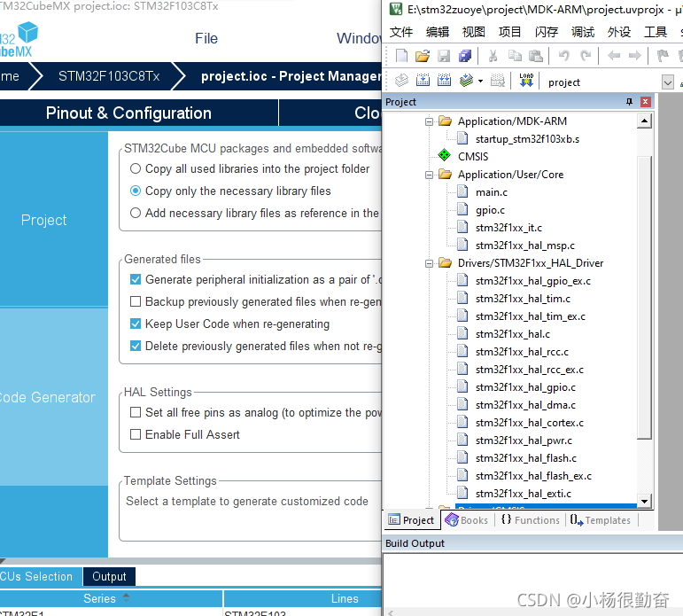Open the 外设 menu in Keil
The width and height of the screenshot is (683, 616).
tap(619, 32)
